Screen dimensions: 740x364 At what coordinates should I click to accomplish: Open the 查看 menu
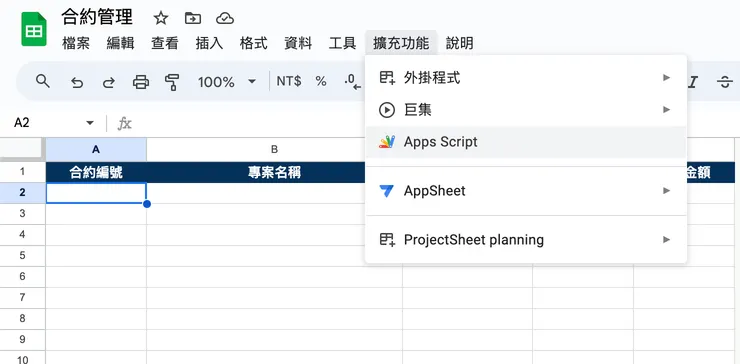pyautogui.click(x=165, y=43)
